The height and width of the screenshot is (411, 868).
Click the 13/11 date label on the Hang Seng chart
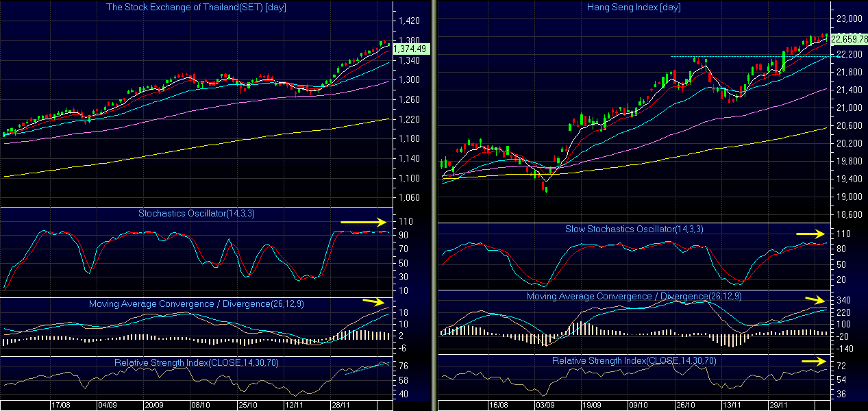pyautogui.click(x=734, y=405)
